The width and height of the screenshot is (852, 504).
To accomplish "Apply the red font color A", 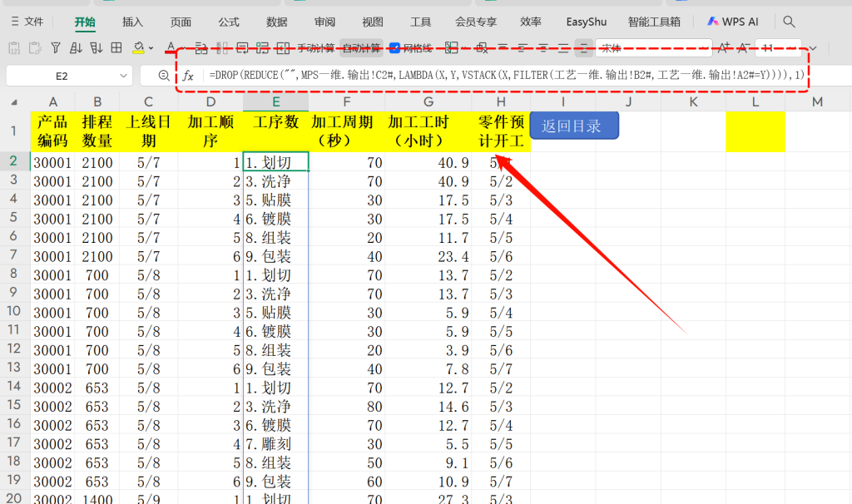I will 171,47.
